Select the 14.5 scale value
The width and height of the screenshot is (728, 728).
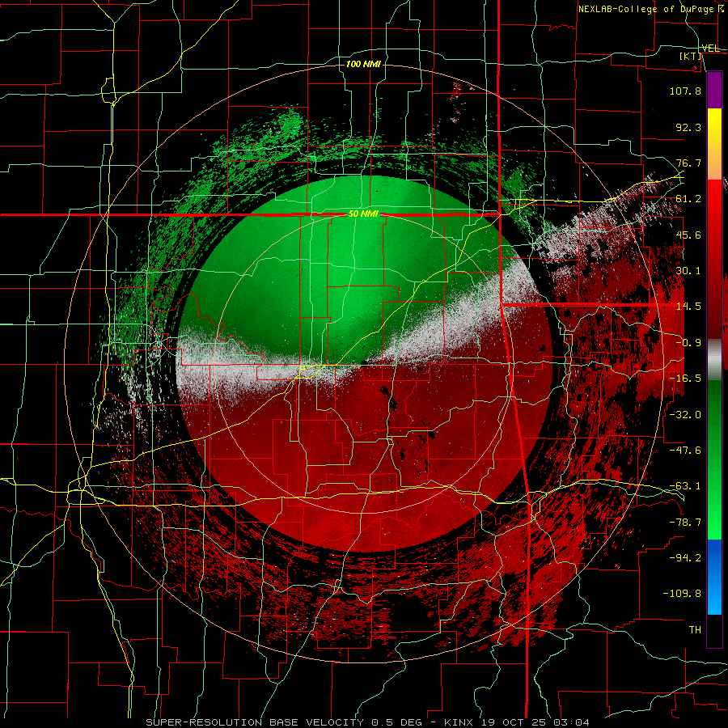pos(688,307)
